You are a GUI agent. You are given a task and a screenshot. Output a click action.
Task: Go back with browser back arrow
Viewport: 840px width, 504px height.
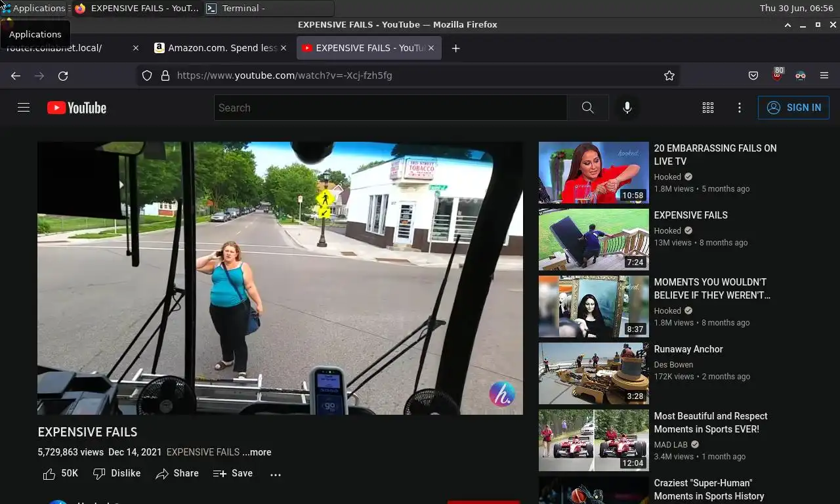tap(16, 75)
